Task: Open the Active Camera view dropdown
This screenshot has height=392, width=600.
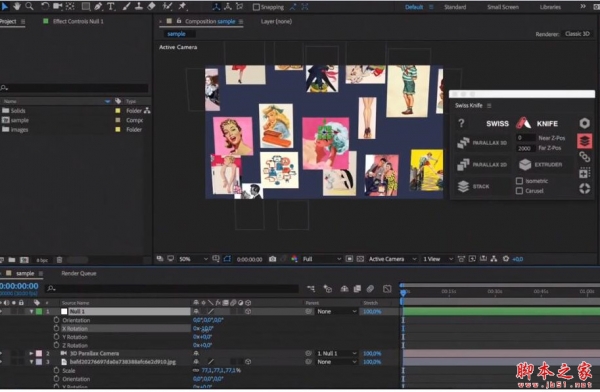Action: (392, 259)
